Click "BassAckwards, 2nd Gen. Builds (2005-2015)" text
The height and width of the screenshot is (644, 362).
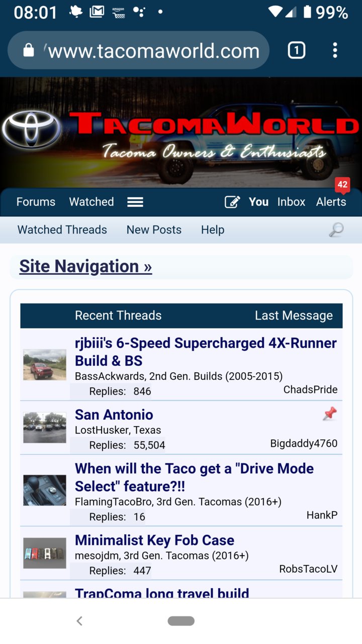(x=179, y=376)
